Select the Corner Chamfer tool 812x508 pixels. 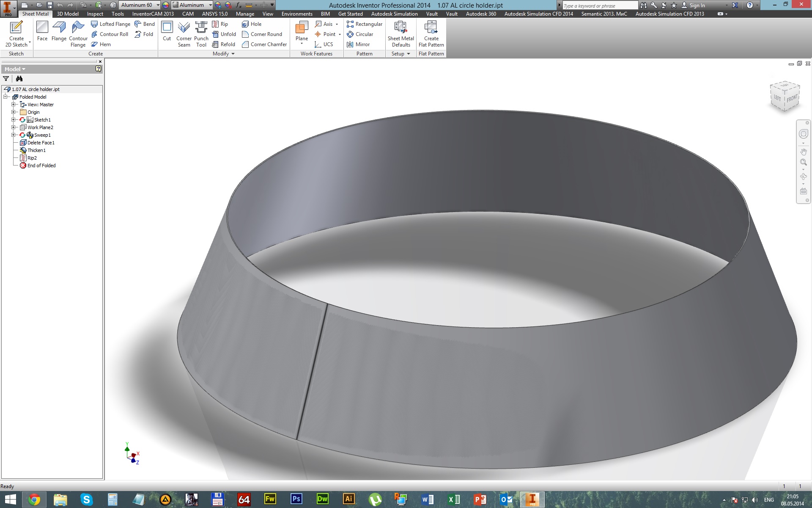pos(264,44)
